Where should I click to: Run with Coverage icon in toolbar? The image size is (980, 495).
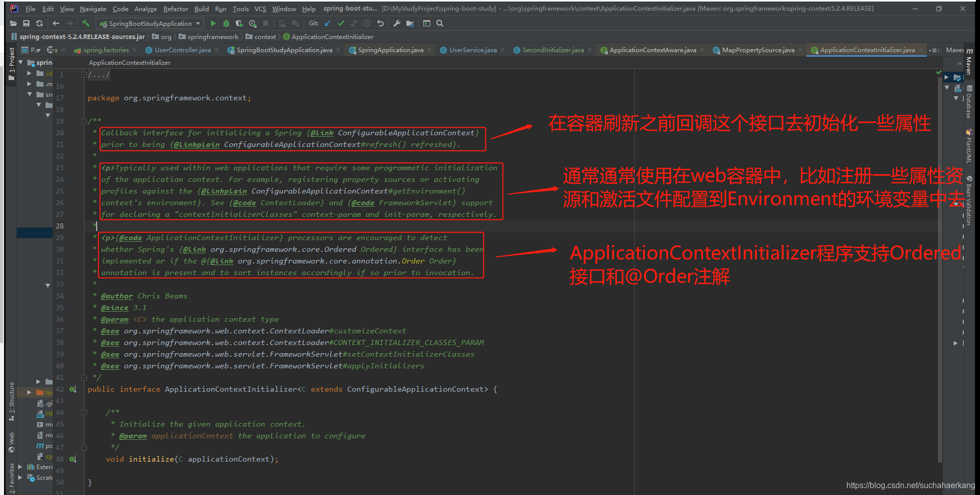[239, 23]
